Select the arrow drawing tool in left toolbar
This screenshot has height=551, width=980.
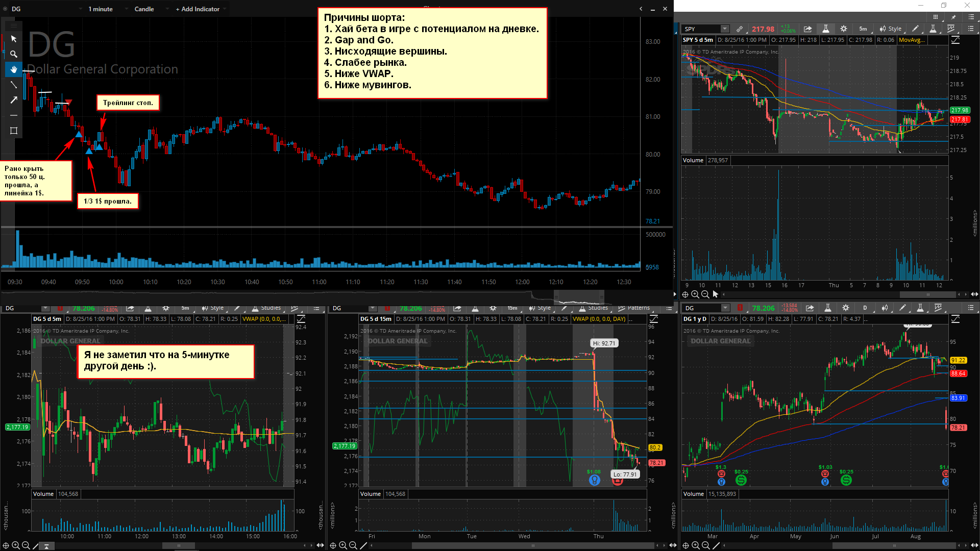[x=14, y=100]
